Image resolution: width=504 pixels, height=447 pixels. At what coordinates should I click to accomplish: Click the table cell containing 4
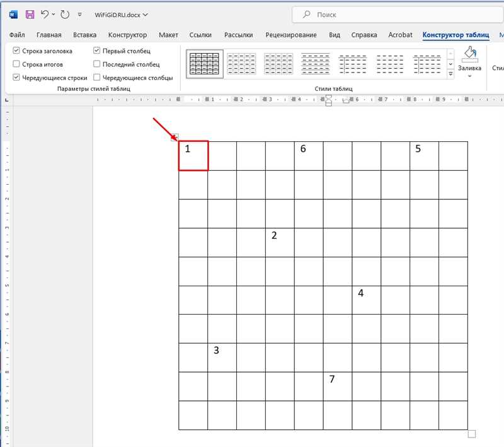[367, 300]
